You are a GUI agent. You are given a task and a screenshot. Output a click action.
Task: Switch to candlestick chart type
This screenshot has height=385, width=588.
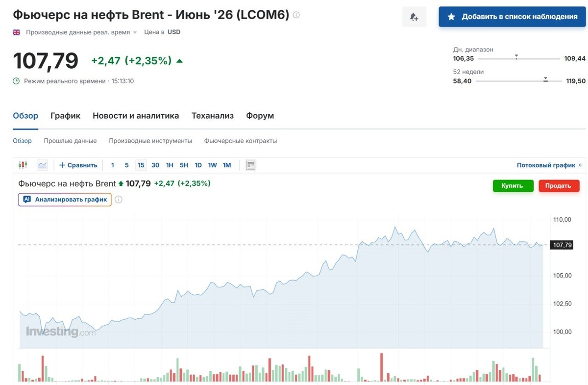[x=23, y=165]
